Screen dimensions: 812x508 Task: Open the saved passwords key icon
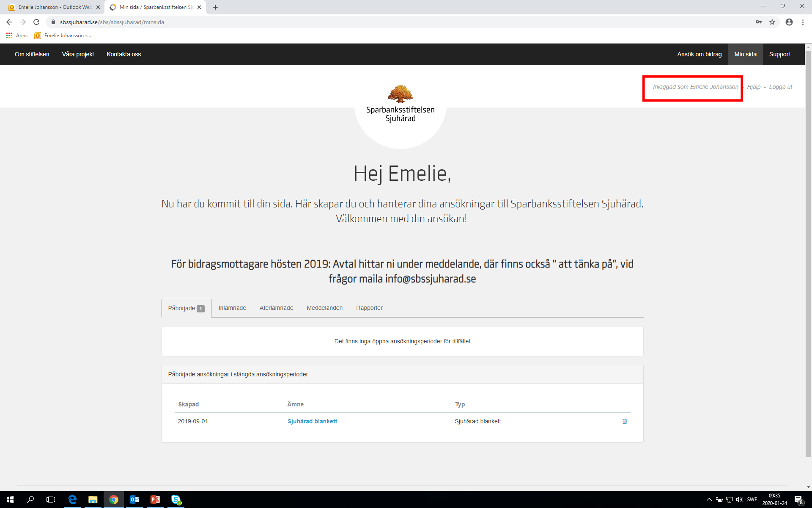[x=759, y=22]
